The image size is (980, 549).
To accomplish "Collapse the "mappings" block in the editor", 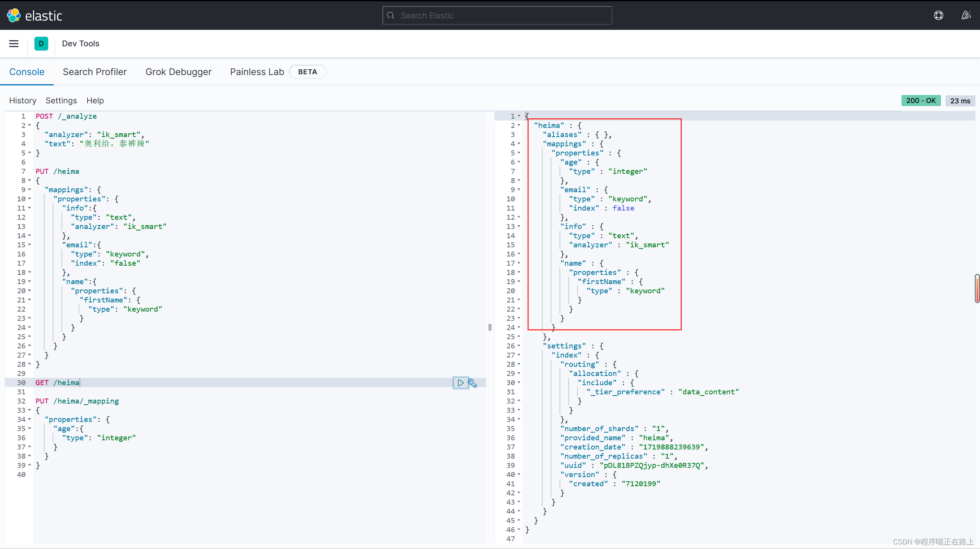I will 29,190.
